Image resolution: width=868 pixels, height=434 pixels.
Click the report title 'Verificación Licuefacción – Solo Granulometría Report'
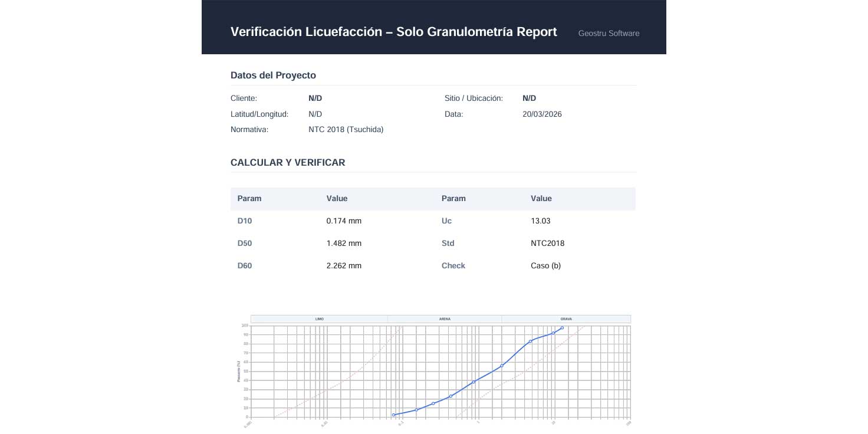tap(393, 32)
